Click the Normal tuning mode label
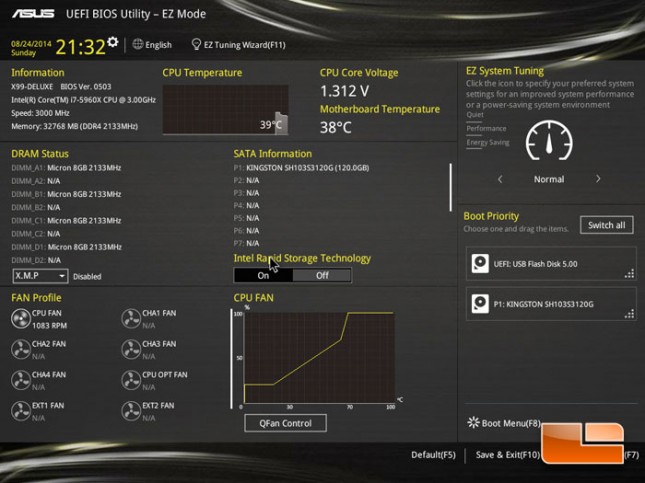Image resolution: width=645 pixels, height=483 pixels. [x=549, y=179]
